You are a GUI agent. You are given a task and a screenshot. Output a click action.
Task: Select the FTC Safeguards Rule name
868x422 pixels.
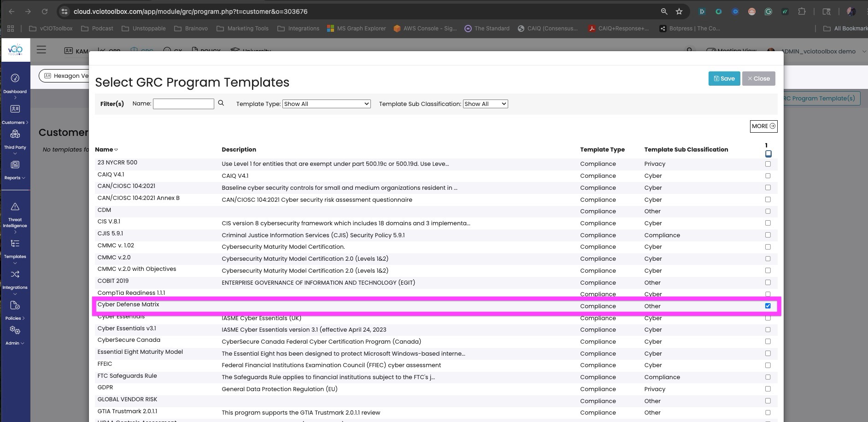click(x=127, y=376)
